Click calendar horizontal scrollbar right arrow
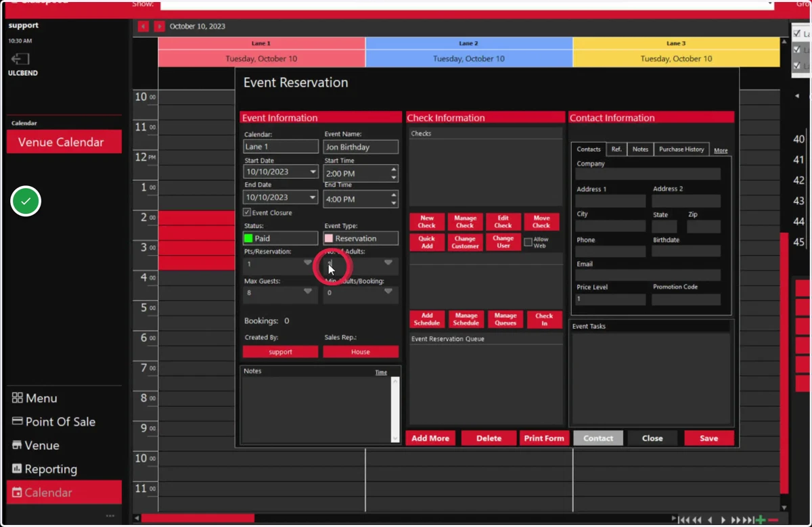 (674, 519)
